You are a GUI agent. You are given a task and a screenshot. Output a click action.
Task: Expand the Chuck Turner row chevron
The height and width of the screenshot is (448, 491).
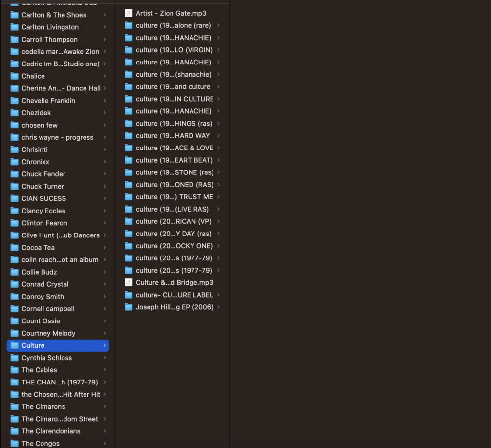click(x=104, y=186)
